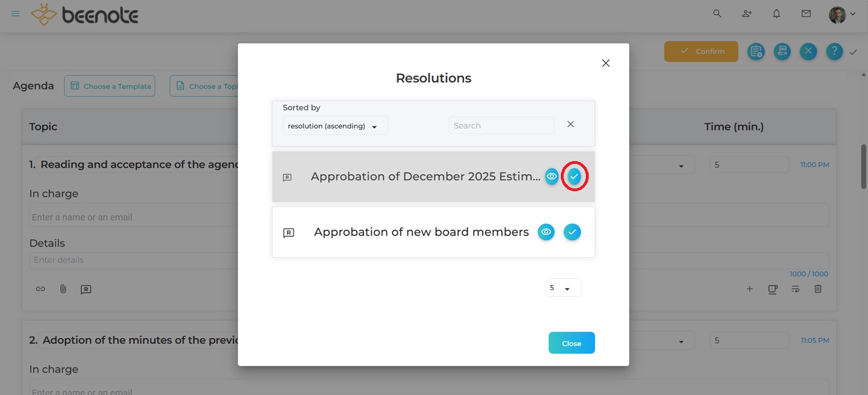
Task: Confirm the agenda with the yellow button
Action: [x=701, y=51]
